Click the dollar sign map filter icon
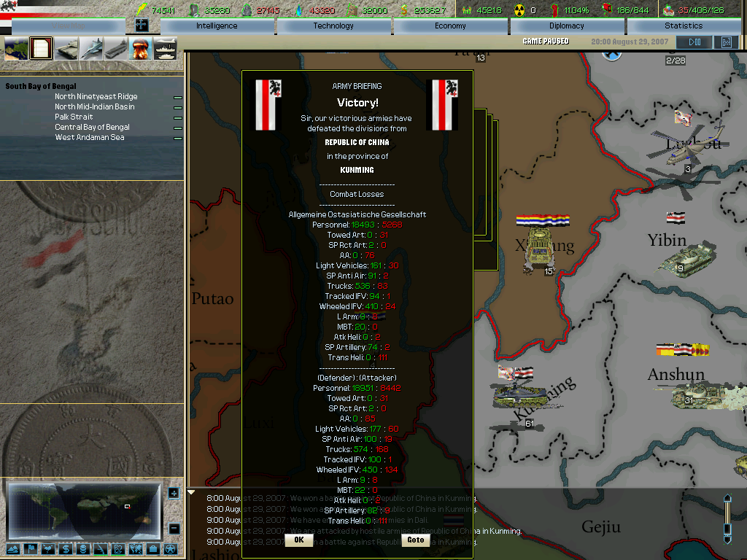 (65, 548)
